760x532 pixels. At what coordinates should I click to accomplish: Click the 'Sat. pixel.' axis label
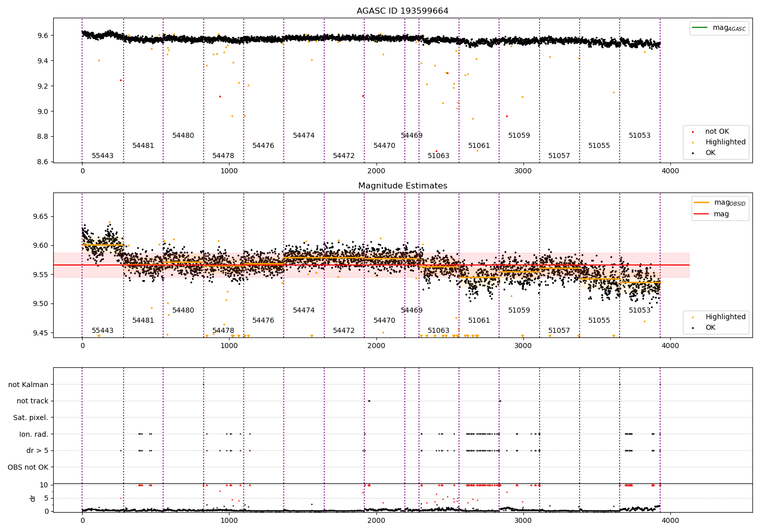[x=30, y=417]
